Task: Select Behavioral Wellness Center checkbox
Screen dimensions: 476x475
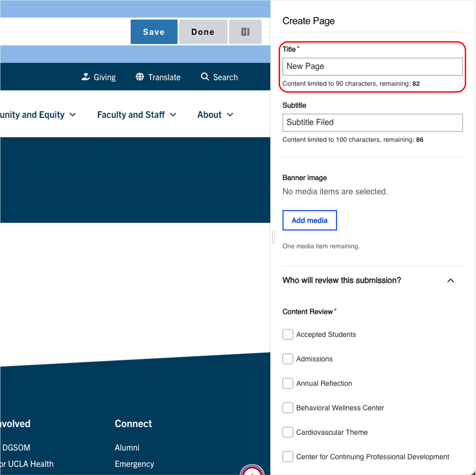Action: click(x=288, y=407)
